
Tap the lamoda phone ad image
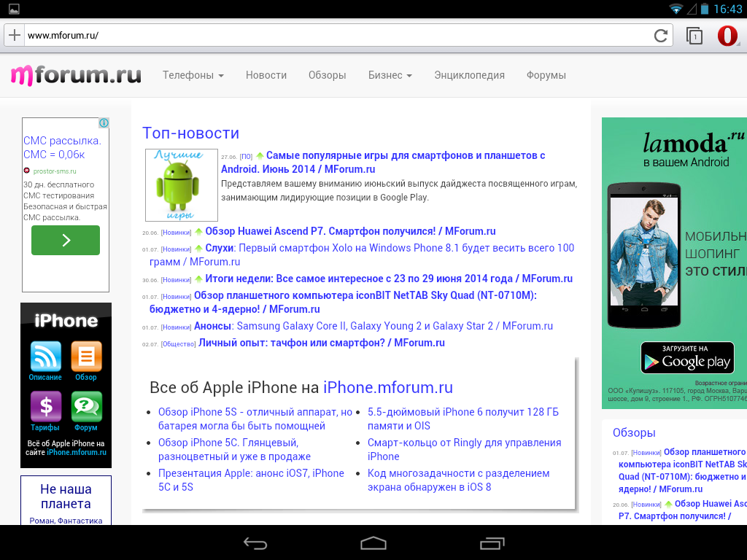(x=644, y=255)
